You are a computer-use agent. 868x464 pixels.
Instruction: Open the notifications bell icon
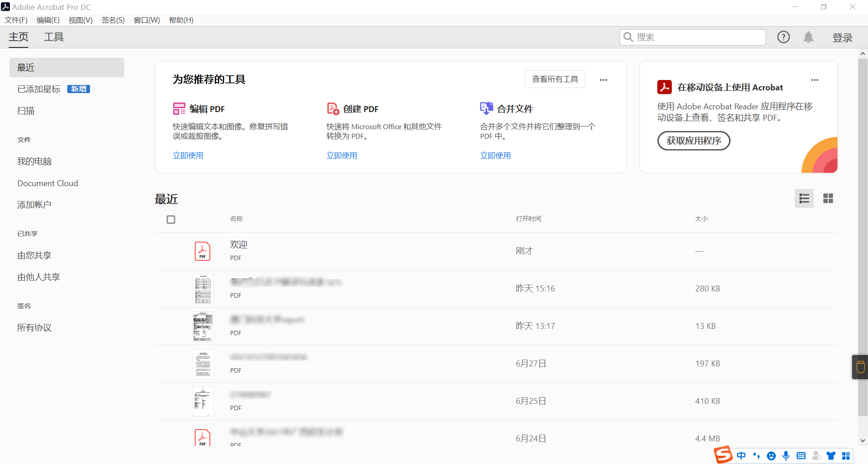click(808, 37)
